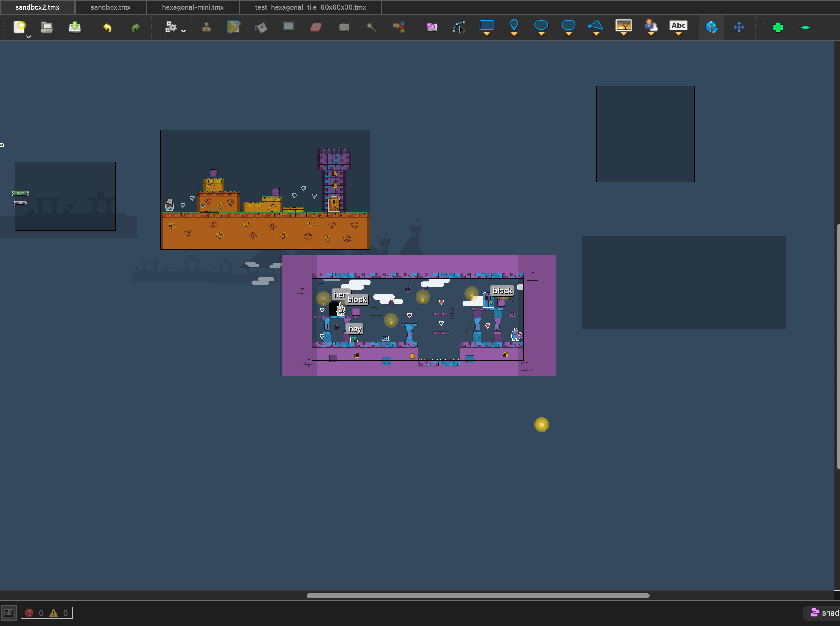
Task: Click the green minus remove-map-from-world icon
Action: 805,27
